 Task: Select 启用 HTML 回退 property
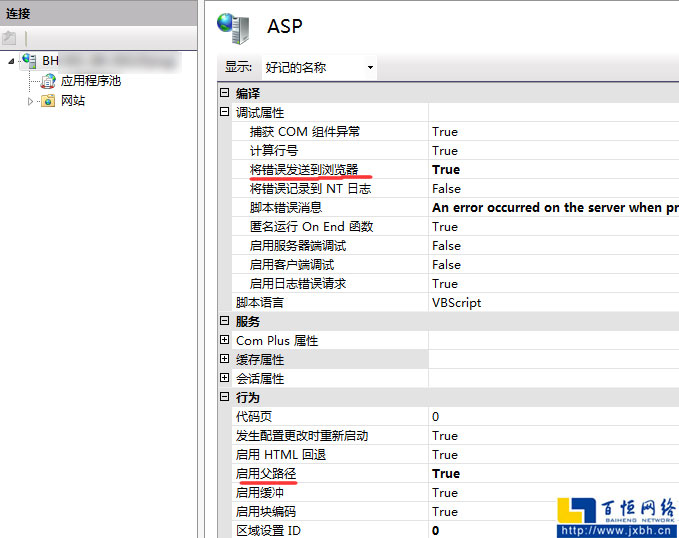pos(281,455)
